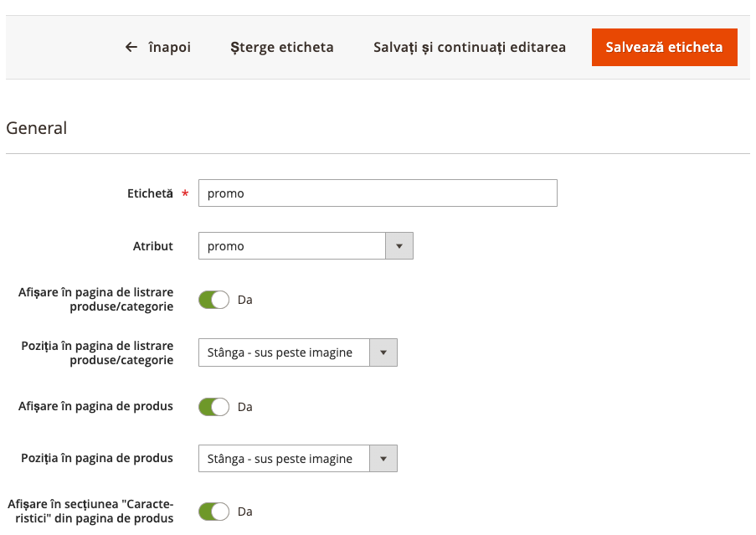Toggle Afișare în pagina de produs switch
This screenshot has height=535, width=756.
213,407
